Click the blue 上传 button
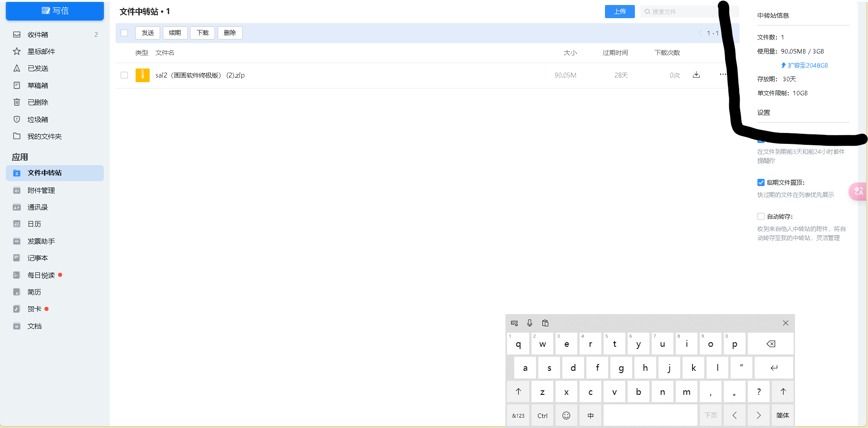 pos(619,12)
